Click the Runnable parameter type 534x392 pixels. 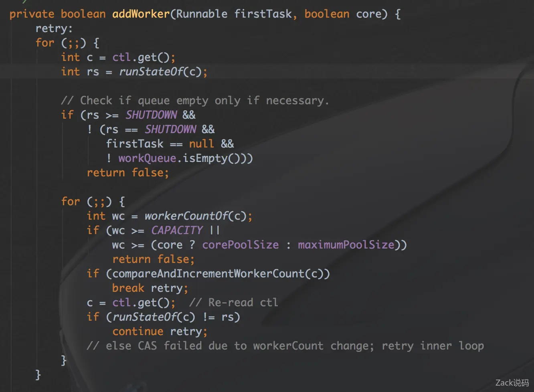(x=202, y=14)
